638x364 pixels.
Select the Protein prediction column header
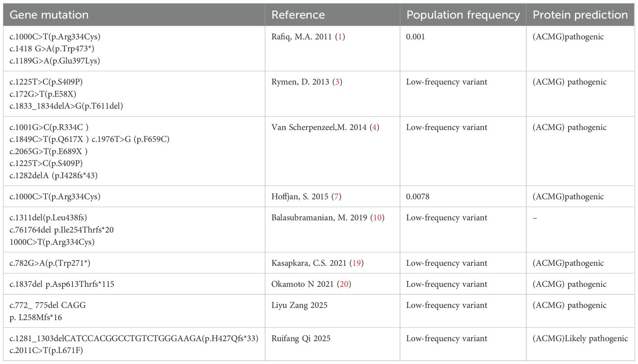(580, 15)
